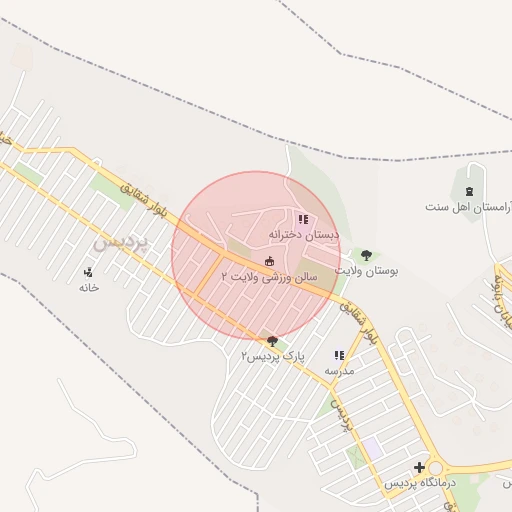Click the آرامستان اهل سنت label

point(468,207)
